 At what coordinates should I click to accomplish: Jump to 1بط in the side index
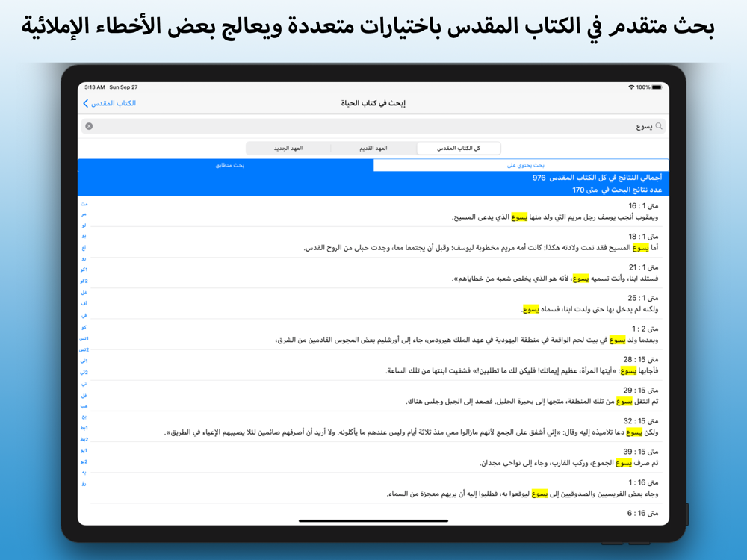pyautogui.click(x=84, y=428)
